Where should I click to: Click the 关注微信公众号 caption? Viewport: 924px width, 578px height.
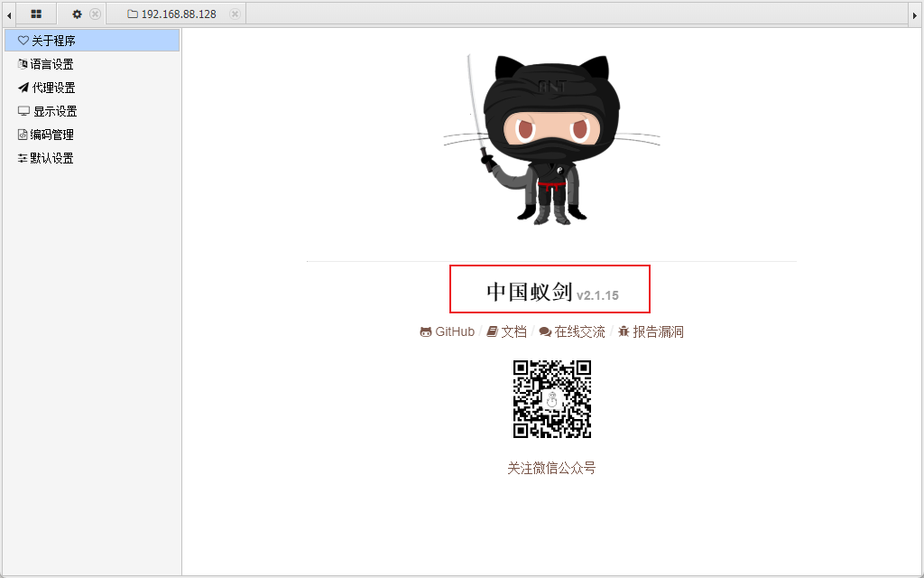551,469
